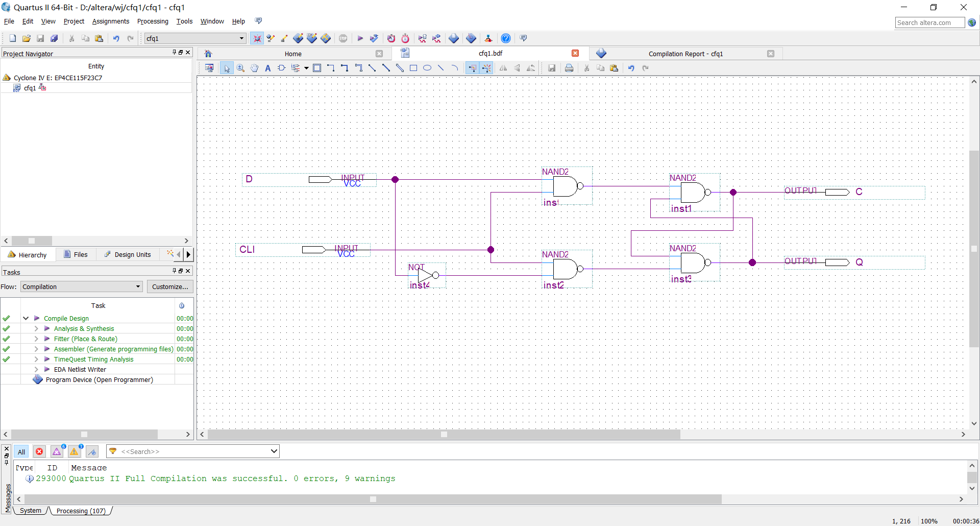Viewport: 980px width, 526px height.
Task: Switch to the Files navigator tab
Action: 76,254
